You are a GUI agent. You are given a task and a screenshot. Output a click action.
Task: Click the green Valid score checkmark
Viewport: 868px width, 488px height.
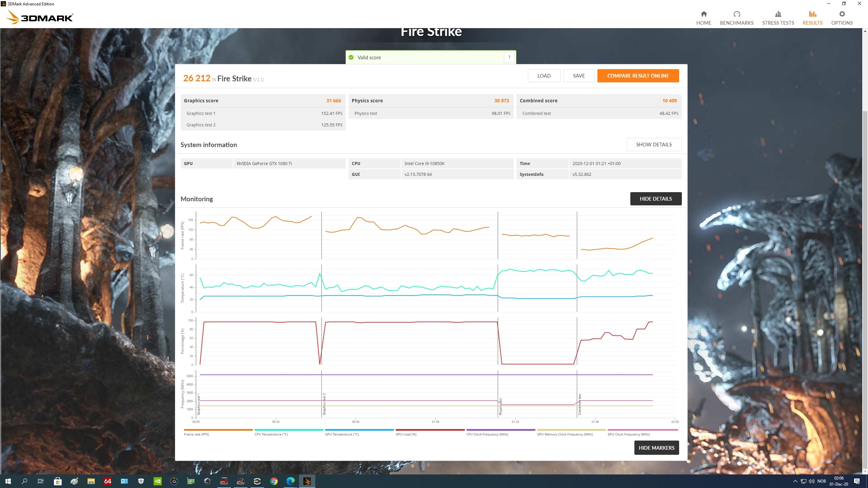tap(351, 57)
